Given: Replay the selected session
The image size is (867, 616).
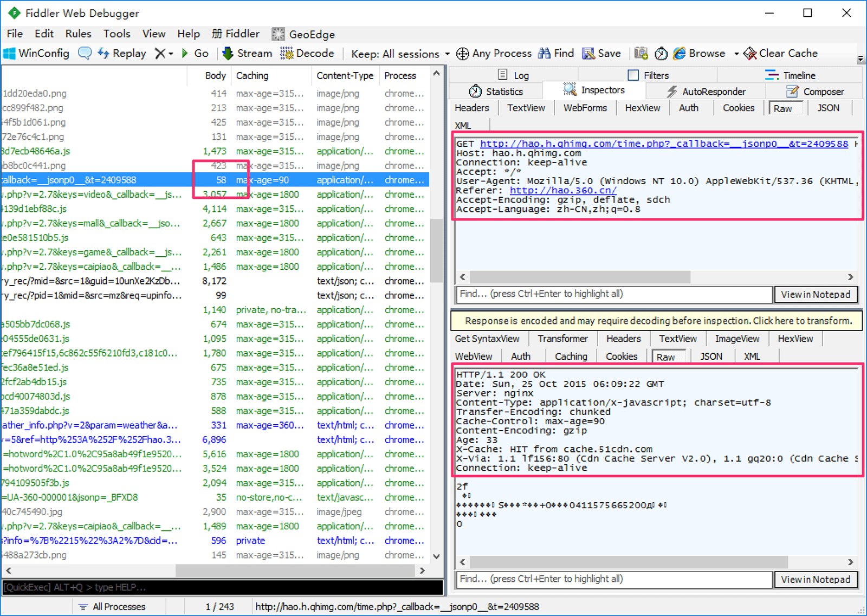Looking at the screenshot, I should [x=121, y=53].
